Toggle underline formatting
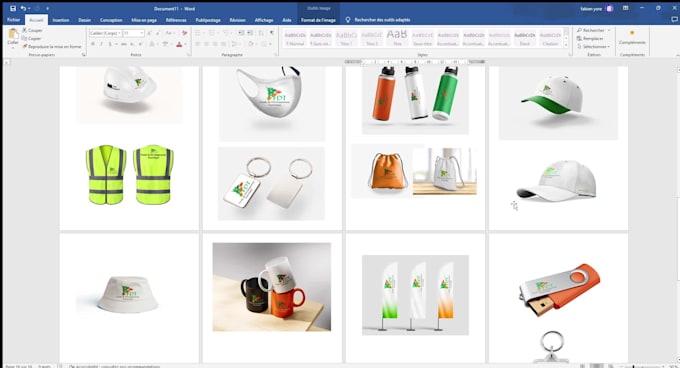The height and width of the screenshot is (368, 680). tap(110, 44)
